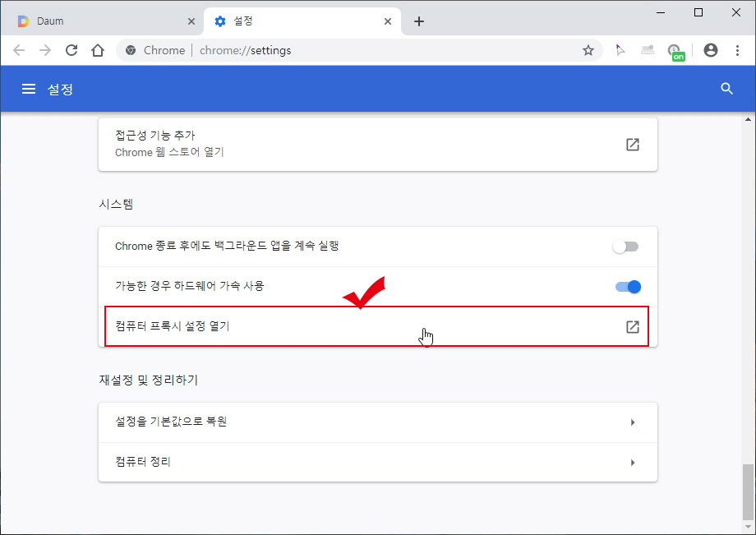The width and height of the screenshot is (756, 535).
Task: Open the settings hamburger menu
Action: click(x=29, y=89)
